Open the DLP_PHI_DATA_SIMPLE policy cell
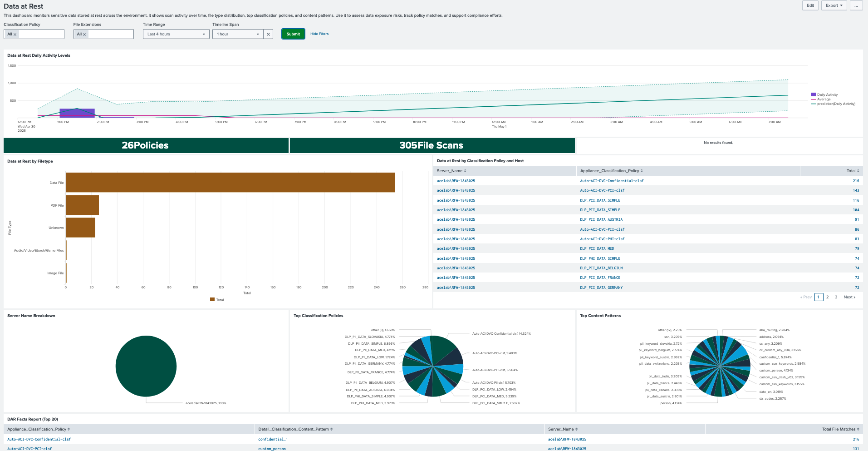 [x=600, y=258]
